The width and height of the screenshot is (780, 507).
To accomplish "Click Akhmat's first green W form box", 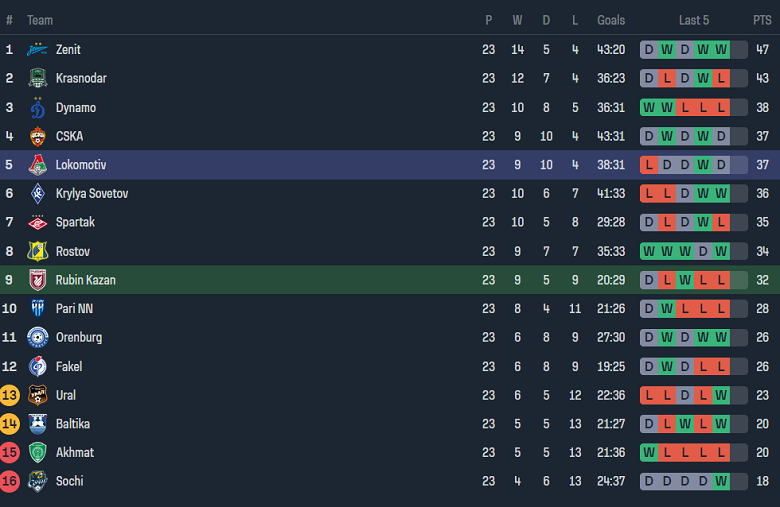I will 649,452.
